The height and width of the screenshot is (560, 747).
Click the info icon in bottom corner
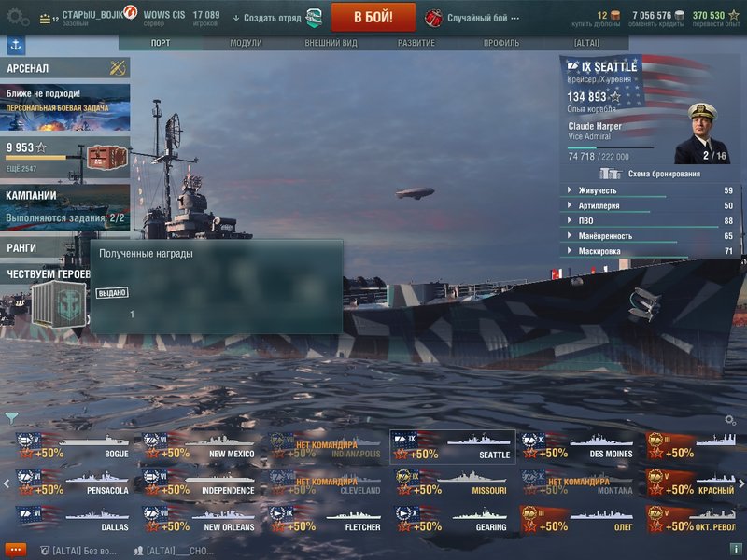[735, 549]
